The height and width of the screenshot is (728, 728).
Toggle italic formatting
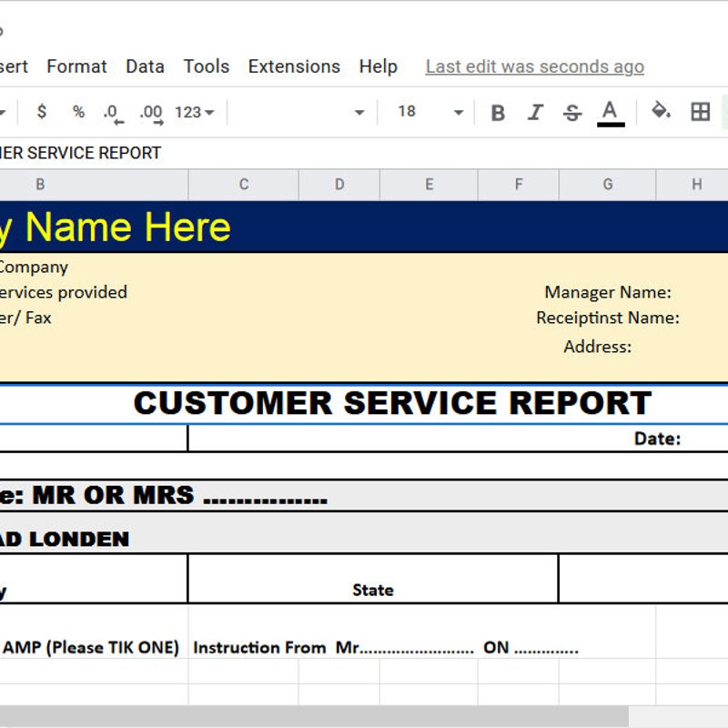[535, 112]
